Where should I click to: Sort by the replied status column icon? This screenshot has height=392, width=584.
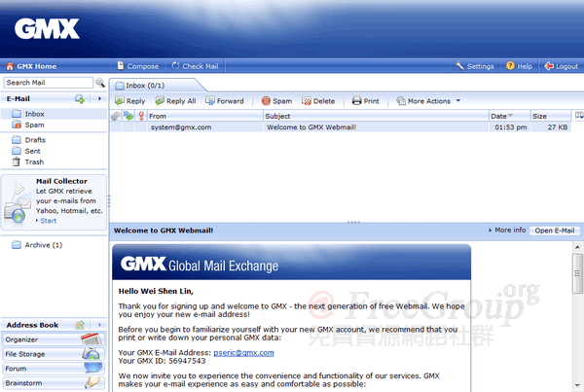pyautogui.click(x=128, y=116)
